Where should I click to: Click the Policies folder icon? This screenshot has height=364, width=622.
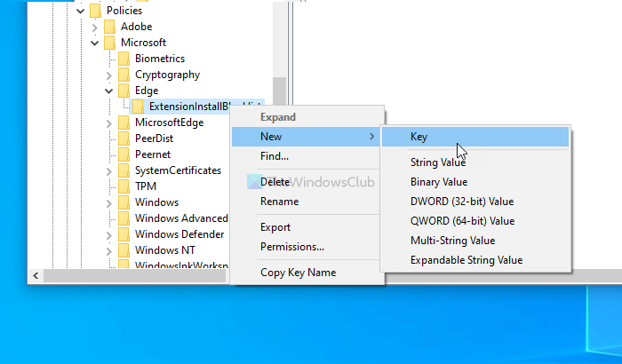(96, 11)
